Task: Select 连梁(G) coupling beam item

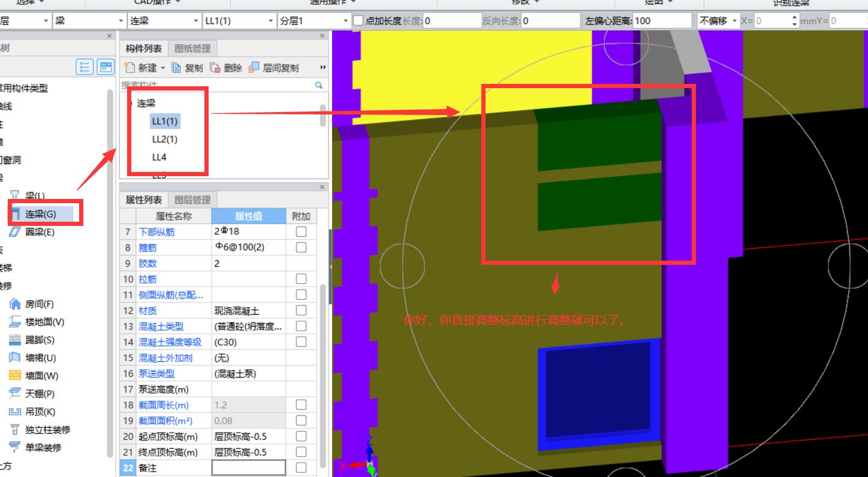Action: coord(41,214)
